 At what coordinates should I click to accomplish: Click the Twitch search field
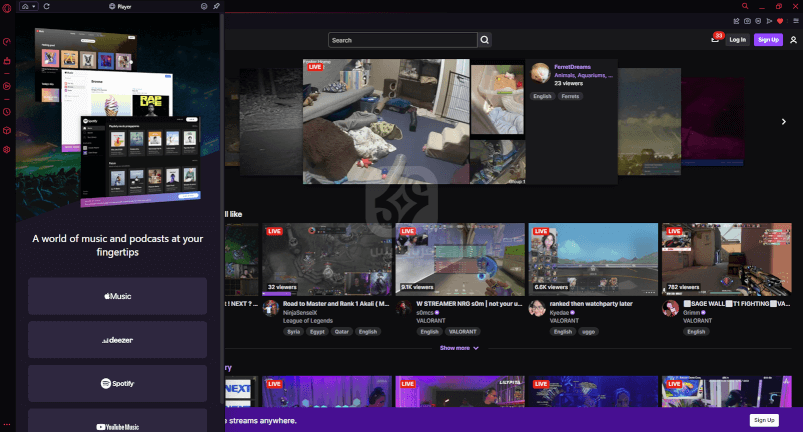click(403, 40)
